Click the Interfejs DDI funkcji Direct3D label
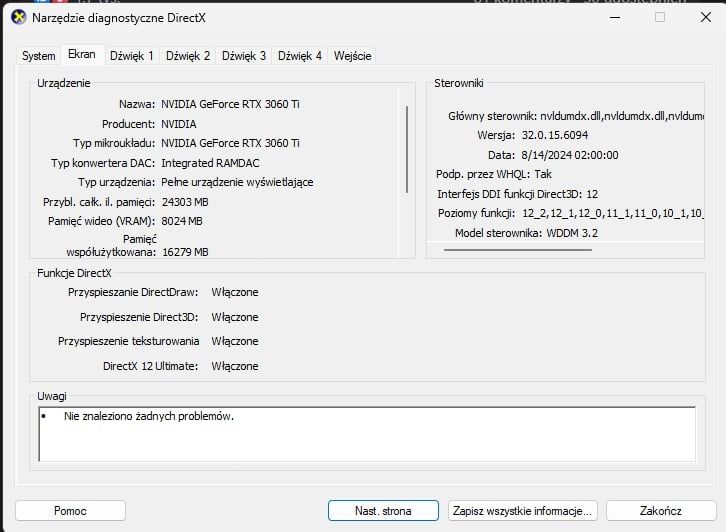 click(x=509, y=194)
